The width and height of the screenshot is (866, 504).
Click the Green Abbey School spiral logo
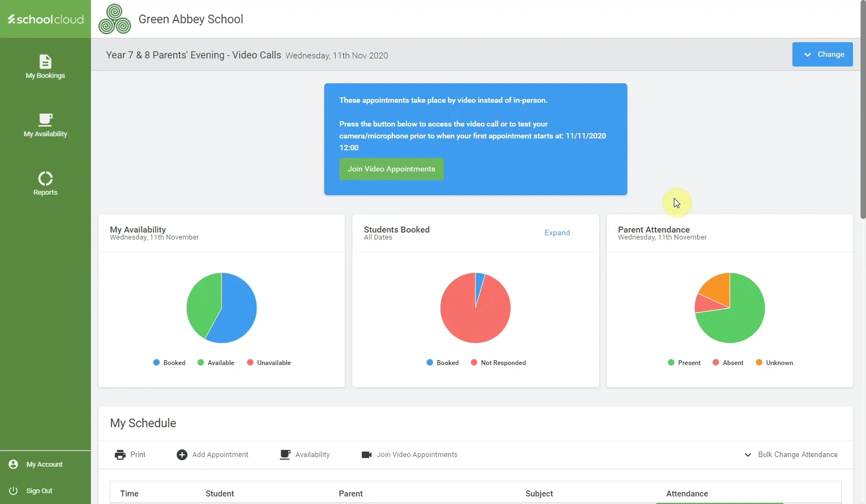(115, 19)
